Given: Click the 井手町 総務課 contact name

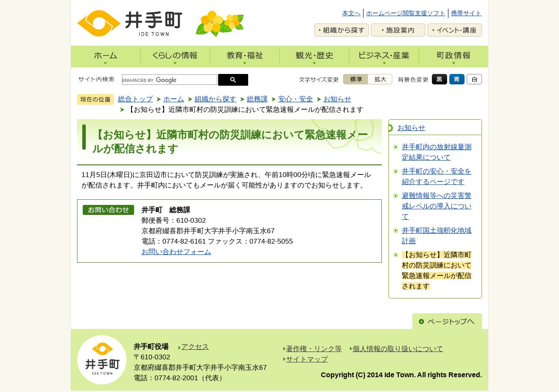Looking at the screenshot, I should 166,210.
